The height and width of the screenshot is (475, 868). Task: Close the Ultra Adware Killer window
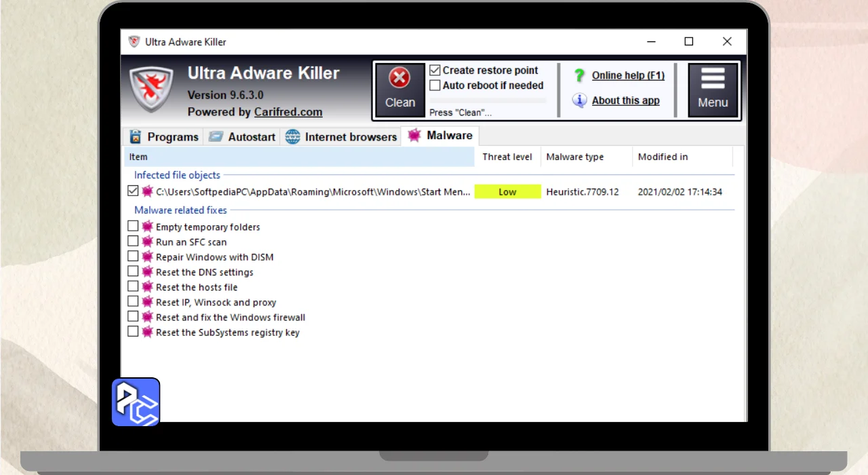[727, 41]
